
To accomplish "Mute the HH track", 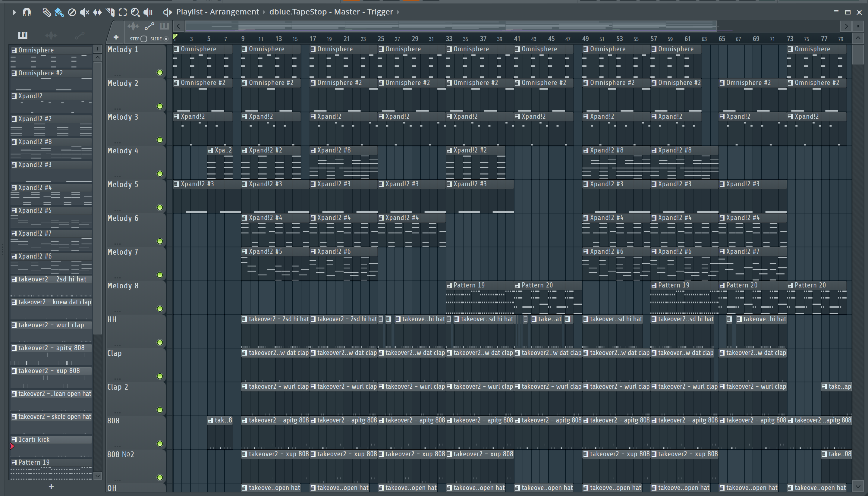I will (160, 342).
